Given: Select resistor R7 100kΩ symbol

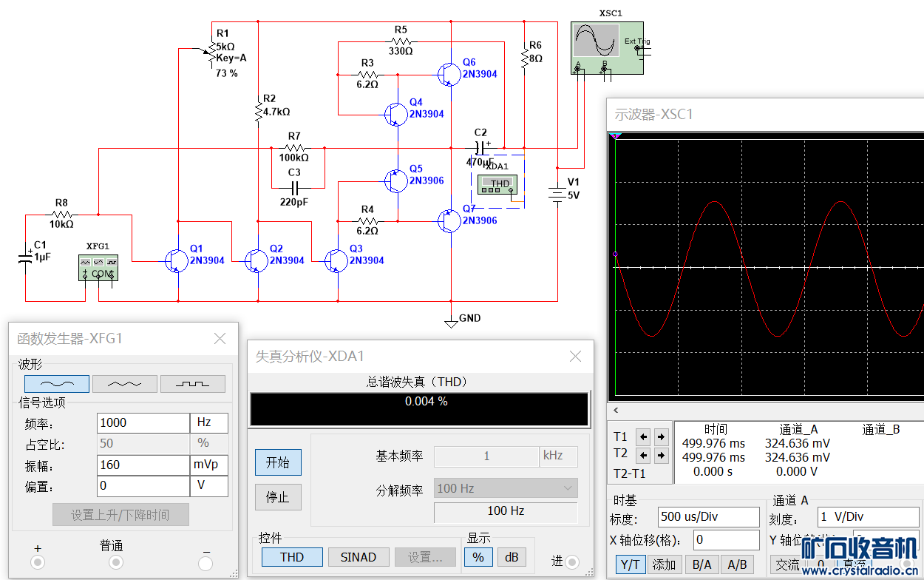Looking at the screenshot, I should click(294, 148).
